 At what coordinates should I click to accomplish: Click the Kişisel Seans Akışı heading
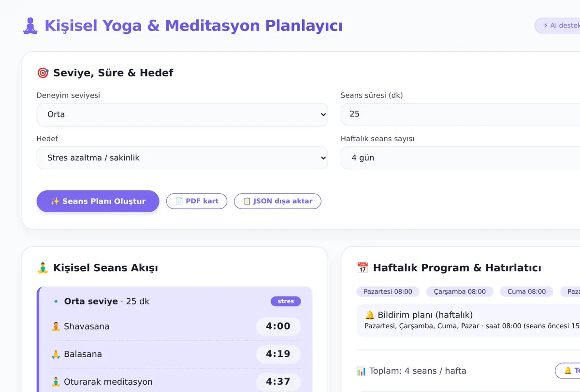pyautogui.click(x=105, y=268)
